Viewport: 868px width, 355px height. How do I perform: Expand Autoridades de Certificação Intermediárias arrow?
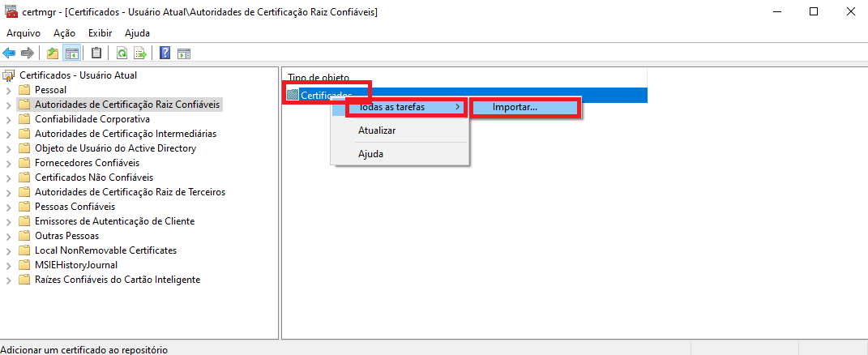coord(9,134)
